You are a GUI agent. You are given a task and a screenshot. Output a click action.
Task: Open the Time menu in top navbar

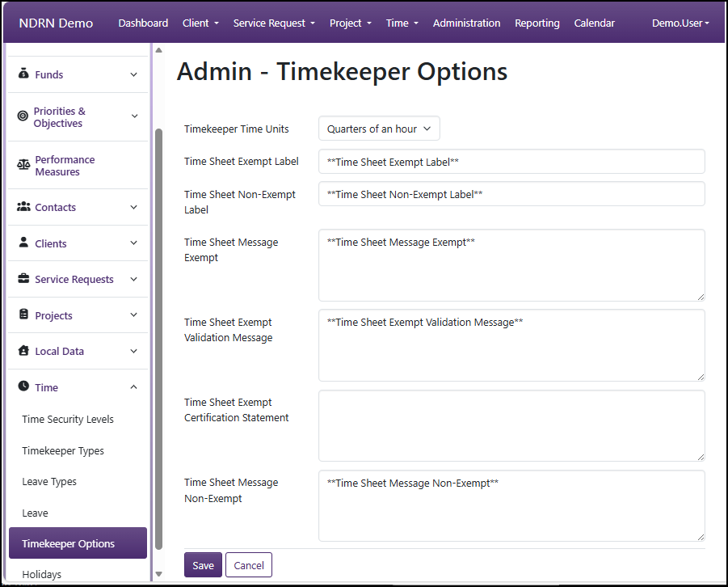click(x=402, y=23)
